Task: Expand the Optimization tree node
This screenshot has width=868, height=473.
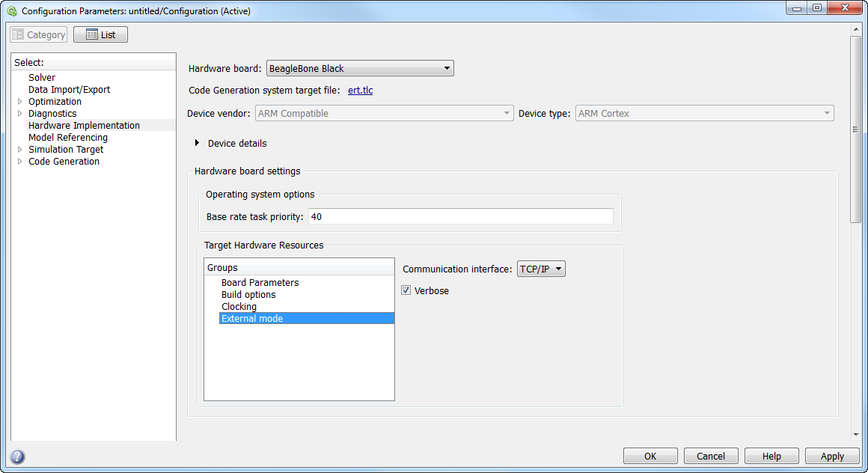Action: [20, 102]
